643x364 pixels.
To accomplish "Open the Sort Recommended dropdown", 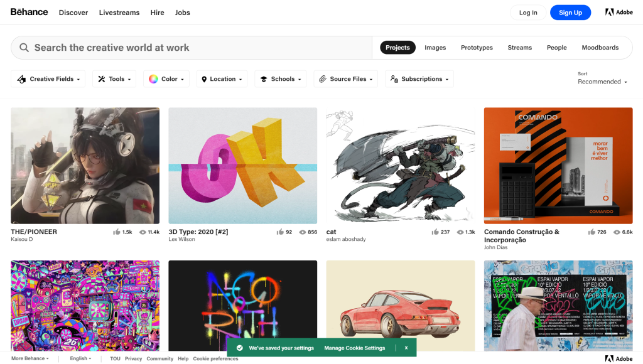I will (602, 82).
